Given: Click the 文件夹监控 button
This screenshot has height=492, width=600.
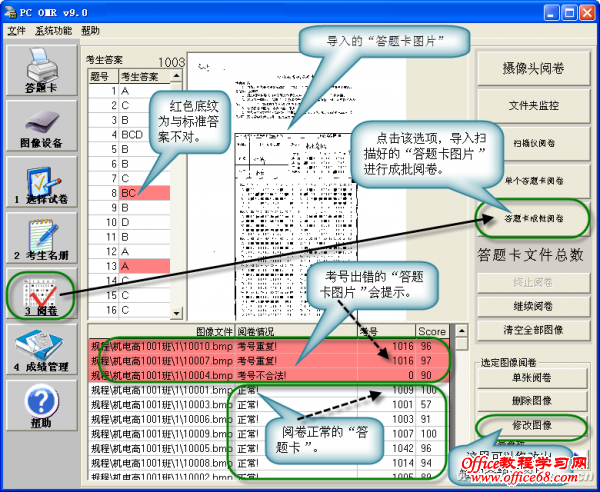Looking at the screenshot, I should tap(533, 106).
